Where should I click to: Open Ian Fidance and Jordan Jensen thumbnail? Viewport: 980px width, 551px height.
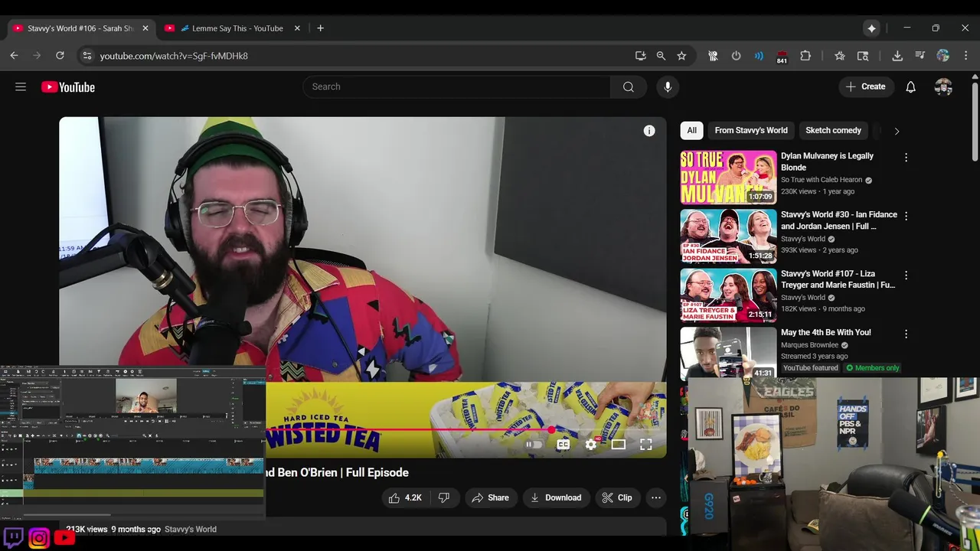pyautogui.click(x=728, y=236)
